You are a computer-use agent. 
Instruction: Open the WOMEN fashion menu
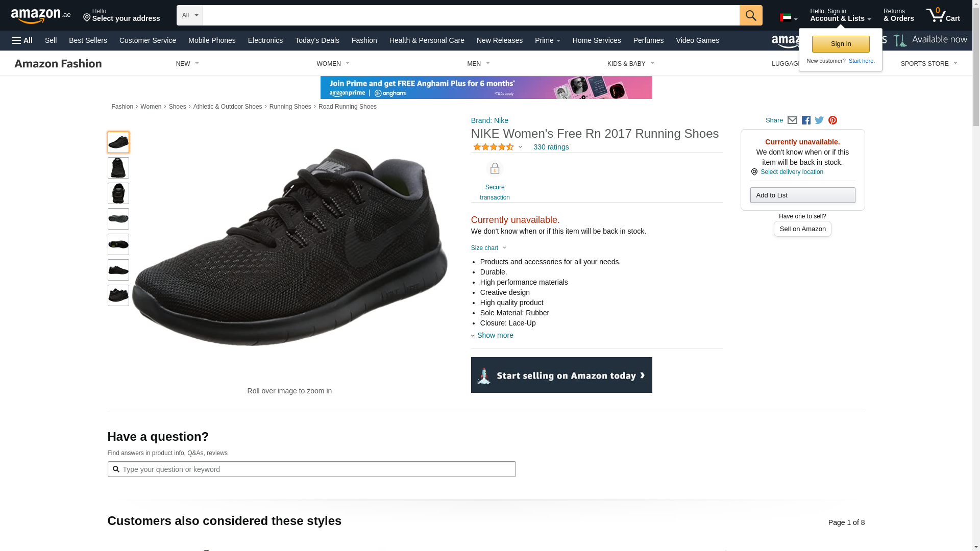[333, 64]
